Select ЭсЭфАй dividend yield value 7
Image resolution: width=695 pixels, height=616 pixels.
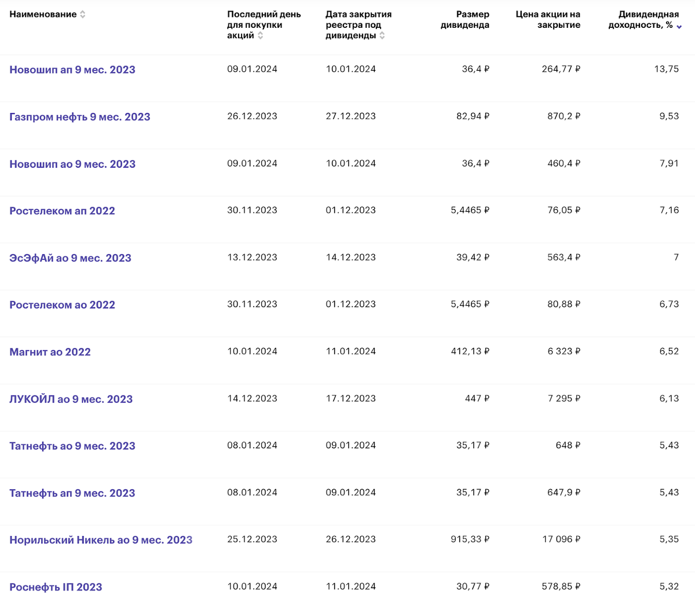676,257
